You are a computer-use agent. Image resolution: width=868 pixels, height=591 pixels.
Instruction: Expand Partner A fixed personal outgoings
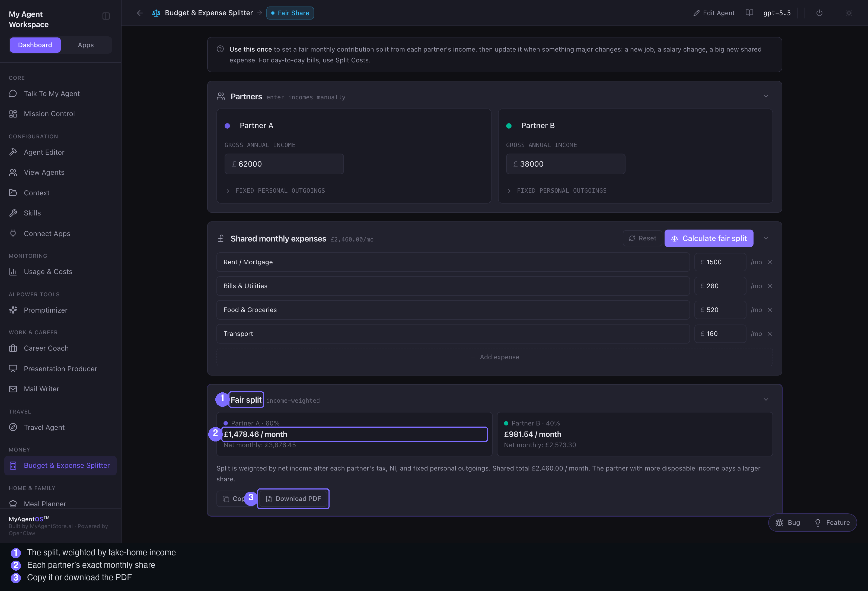[x=275, y=190]
